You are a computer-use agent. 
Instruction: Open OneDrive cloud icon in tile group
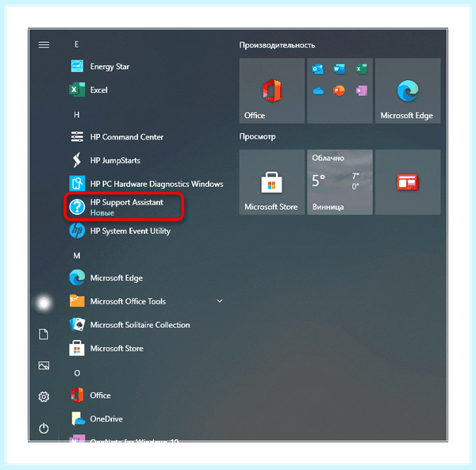(318, 90)
